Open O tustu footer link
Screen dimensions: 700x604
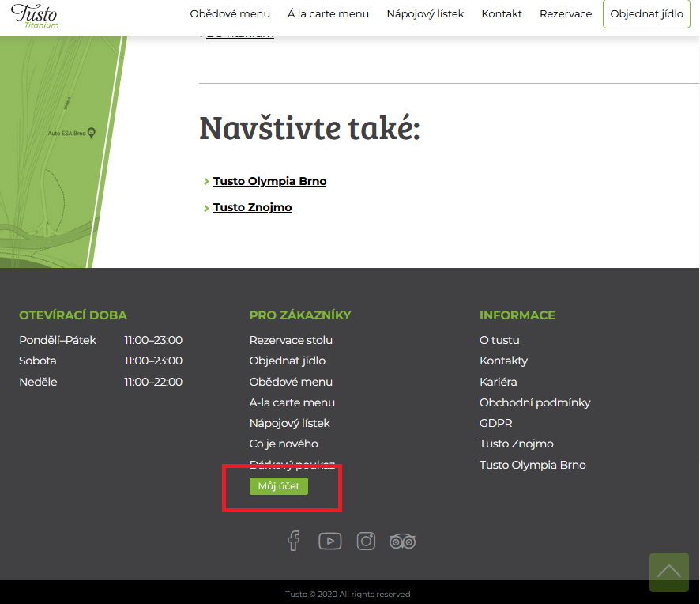(x=499, y=340)
